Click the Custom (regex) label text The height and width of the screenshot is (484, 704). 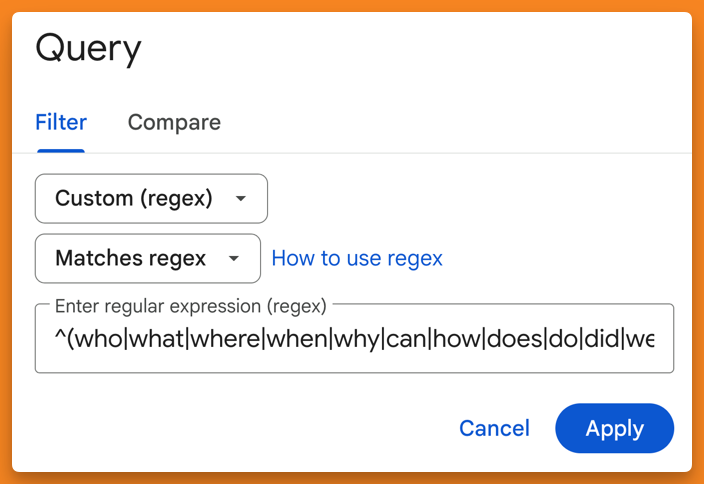(x=134, y=198)
